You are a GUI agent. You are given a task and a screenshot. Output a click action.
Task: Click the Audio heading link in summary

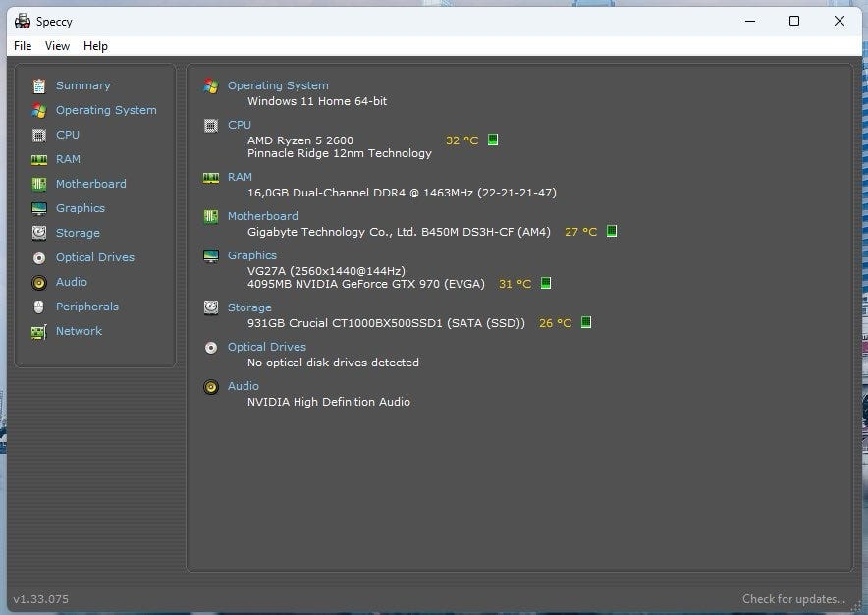(243, 386)
